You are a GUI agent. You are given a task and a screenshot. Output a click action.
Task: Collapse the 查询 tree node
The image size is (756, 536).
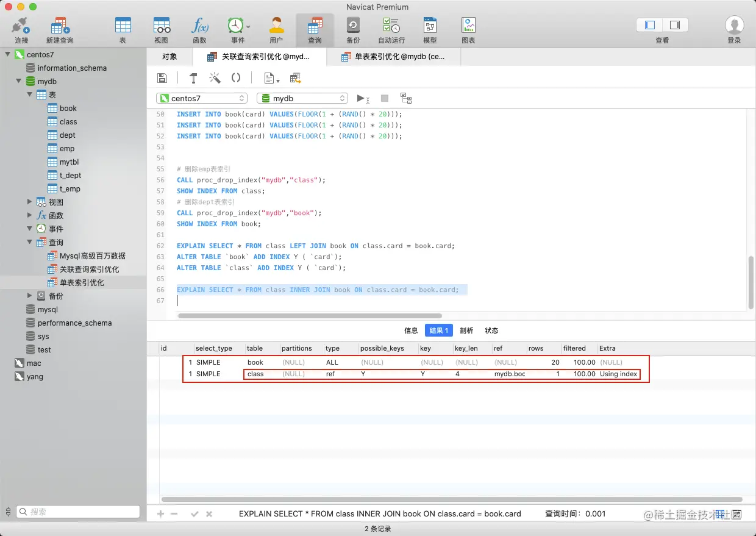(x=30, y=242)
